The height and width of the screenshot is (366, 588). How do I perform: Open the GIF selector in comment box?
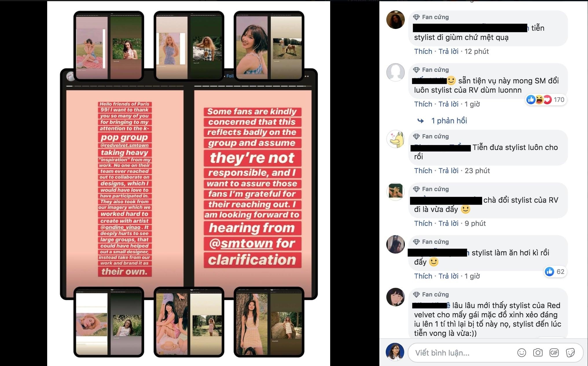click(x=554, y=353)
